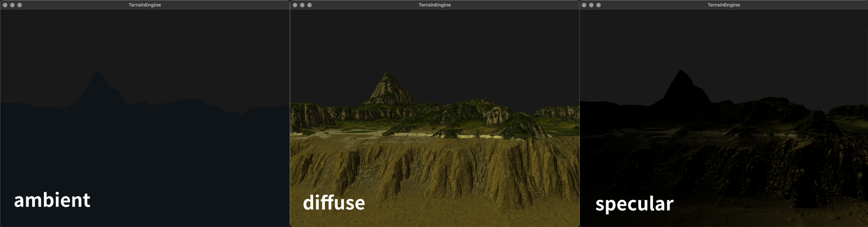The image size is (868, 227).
Task: Minimize the left TerrainEngine window
Action: click(12, 5)
